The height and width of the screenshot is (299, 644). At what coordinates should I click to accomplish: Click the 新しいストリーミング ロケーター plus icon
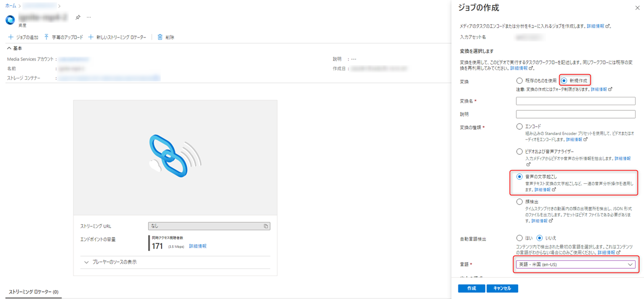[x=91, y=38]
